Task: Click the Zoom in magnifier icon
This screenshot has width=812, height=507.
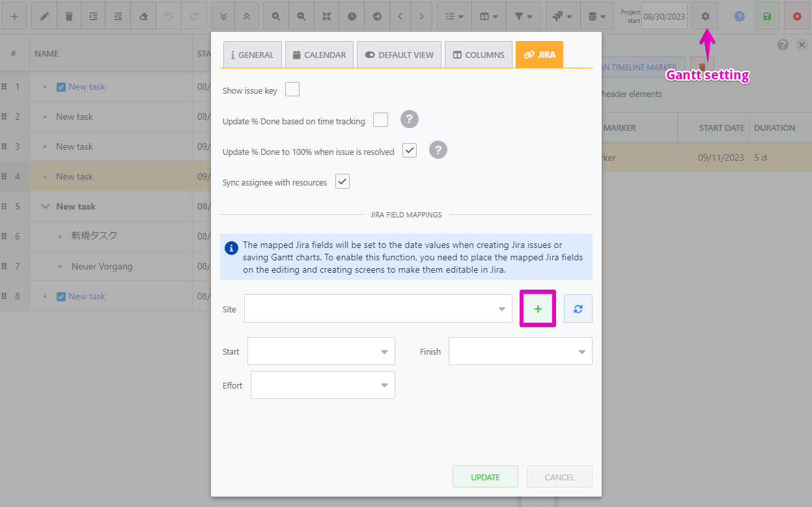Action: pyautogui.click(x=275, y=16)
